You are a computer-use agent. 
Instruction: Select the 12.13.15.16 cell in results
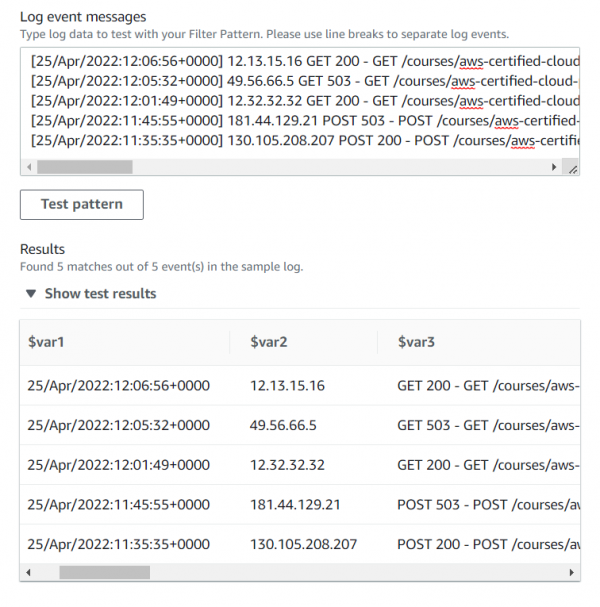click(287, 383)
